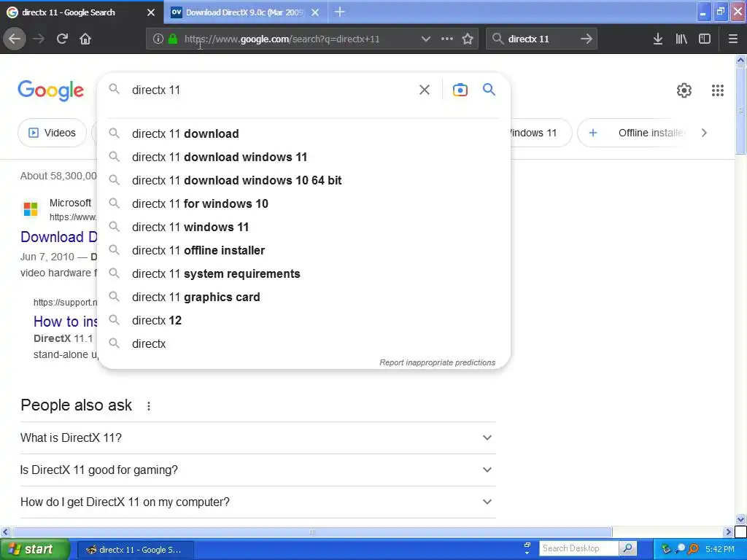Open more options beside People also ask
This screenshot has width=747, height=560.
pyautogui.click(x=149, y=405)
